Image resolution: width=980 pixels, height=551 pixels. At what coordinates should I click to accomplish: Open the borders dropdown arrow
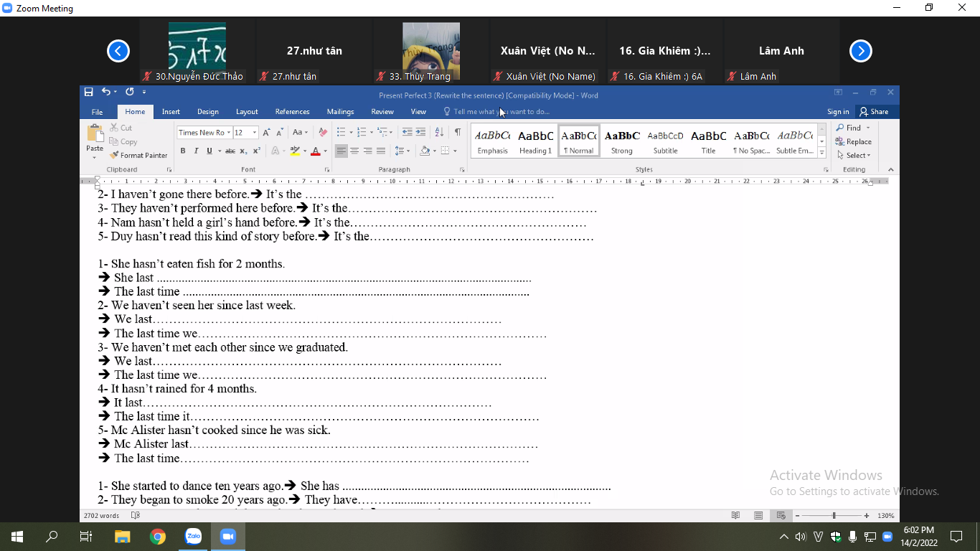coord(455,151)
